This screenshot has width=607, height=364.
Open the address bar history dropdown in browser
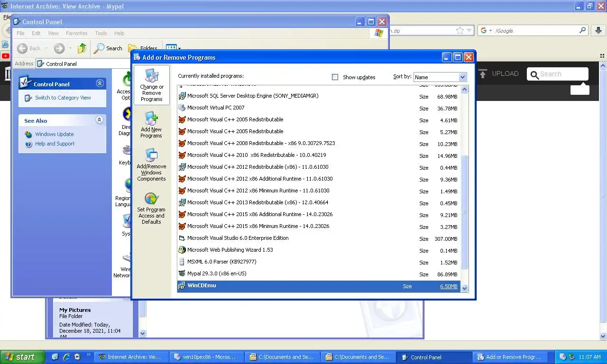[x=469, y=30]
